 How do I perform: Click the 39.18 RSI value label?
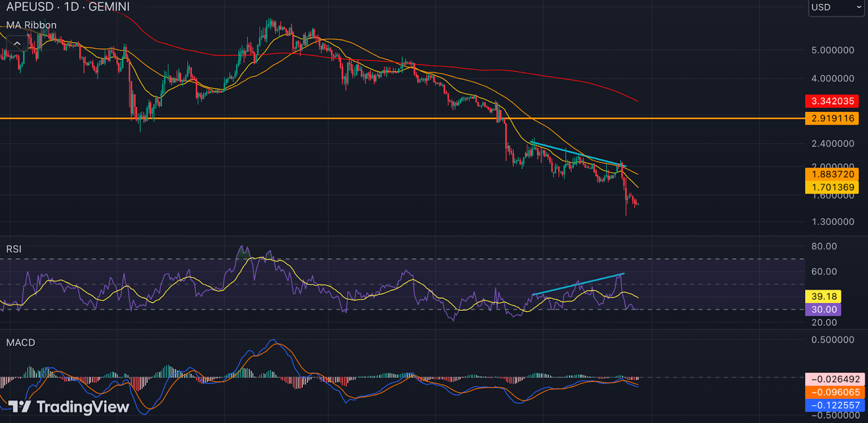[824, 296]
